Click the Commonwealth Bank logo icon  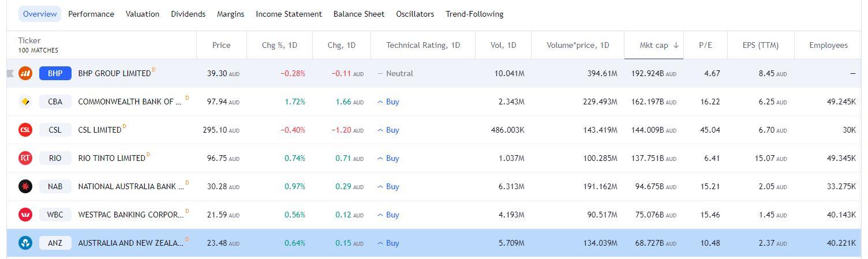click(25, 102)
